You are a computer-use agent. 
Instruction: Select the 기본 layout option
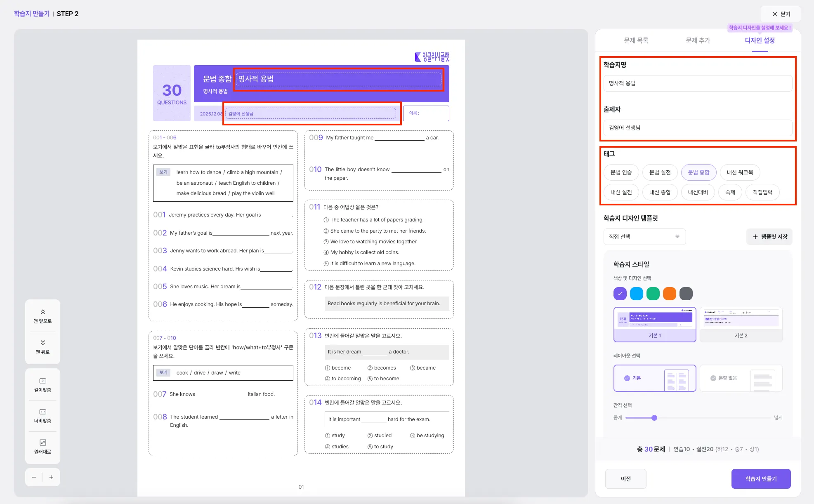coord(654,378)
